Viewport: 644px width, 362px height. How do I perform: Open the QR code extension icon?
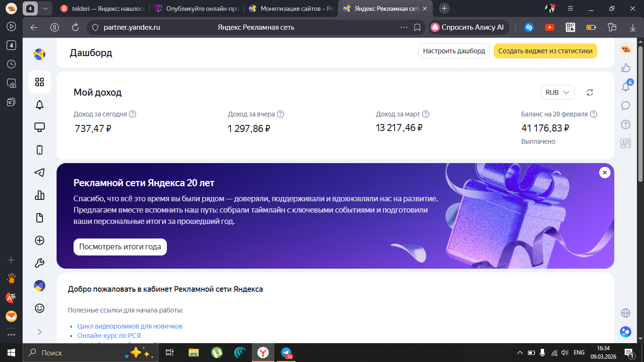(x=570, y=27)
